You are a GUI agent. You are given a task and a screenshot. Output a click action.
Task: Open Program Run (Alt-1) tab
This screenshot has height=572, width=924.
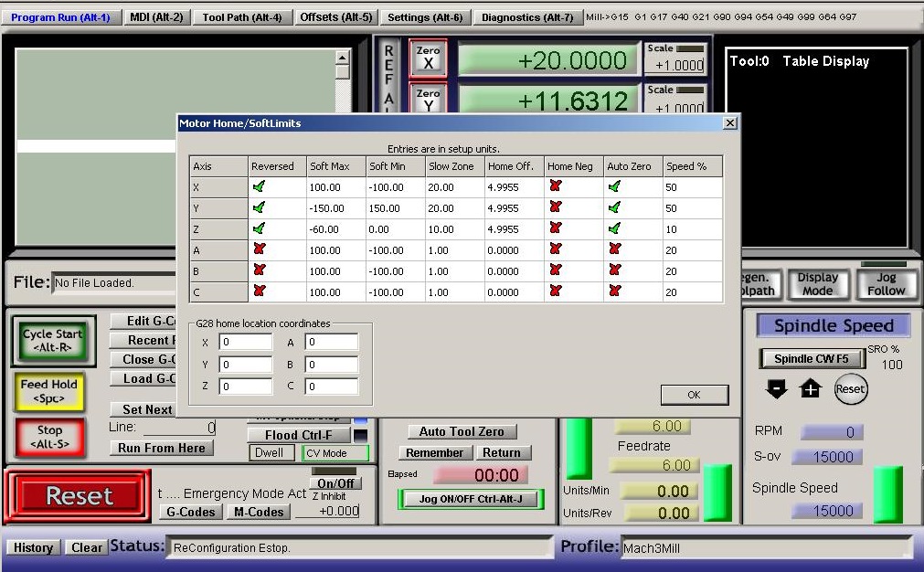tap(60, 17)
